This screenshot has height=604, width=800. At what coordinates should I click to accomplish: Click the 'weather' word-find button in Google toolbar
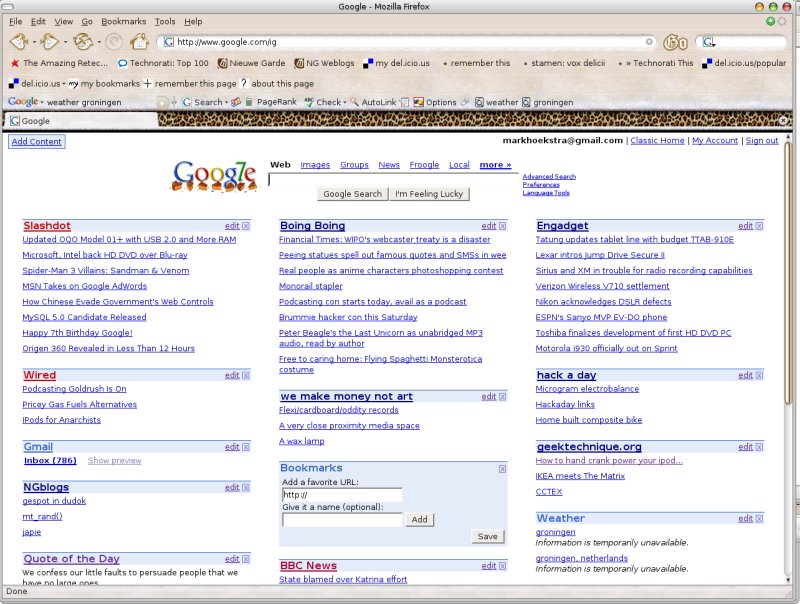(x=496, y=102)
